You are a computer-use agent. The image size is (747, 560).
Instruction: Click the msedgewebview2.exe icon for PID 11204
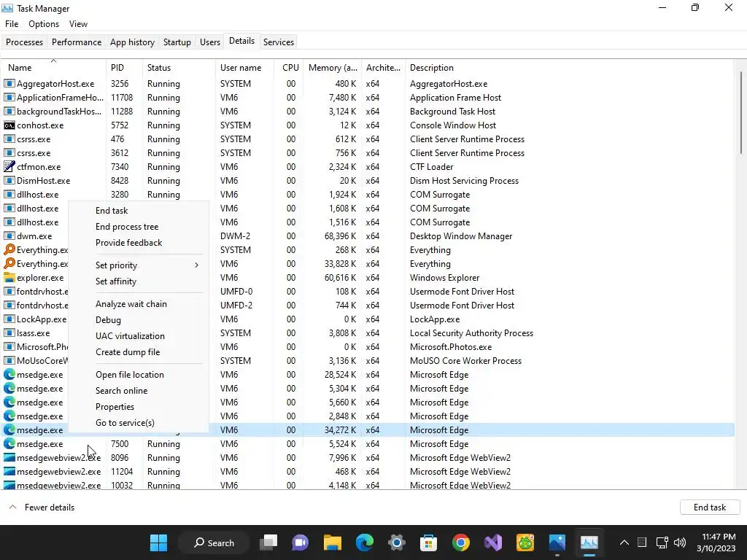tap(9, 472)
